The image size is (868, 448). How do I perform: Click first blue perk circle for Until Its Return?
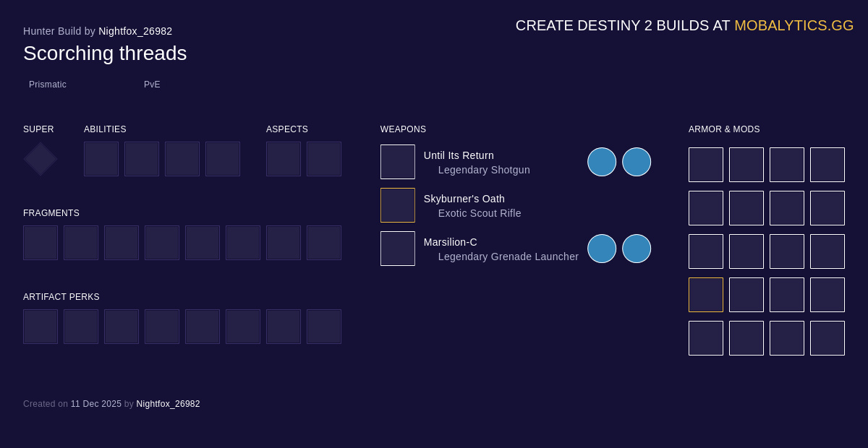[x=602, y=162]
